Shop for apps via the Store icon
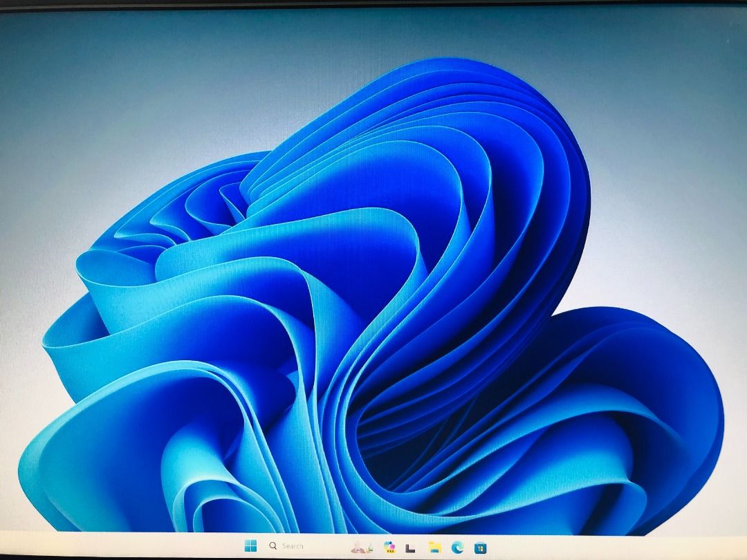Viewport: 747px width, 560px height. pos(480,546)
